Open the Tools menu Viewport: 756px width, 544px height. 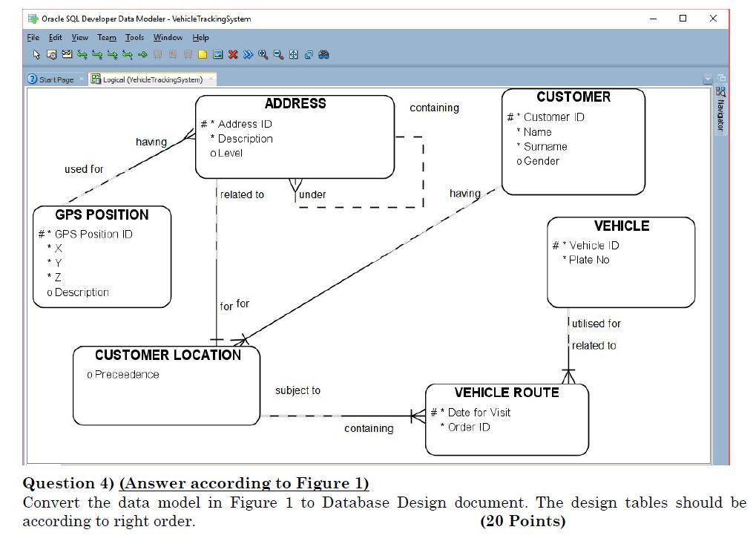[x=134, y=37]
